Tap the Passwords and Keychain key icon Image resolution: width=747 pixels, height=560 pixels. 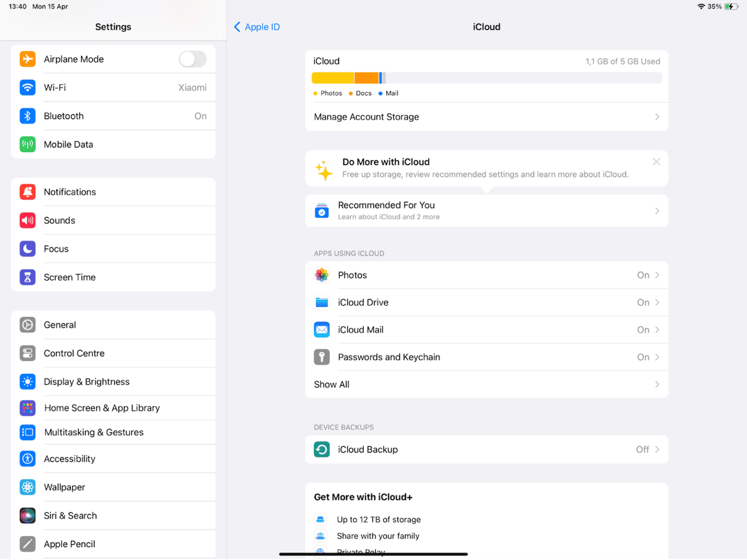[x=322, y=357]
